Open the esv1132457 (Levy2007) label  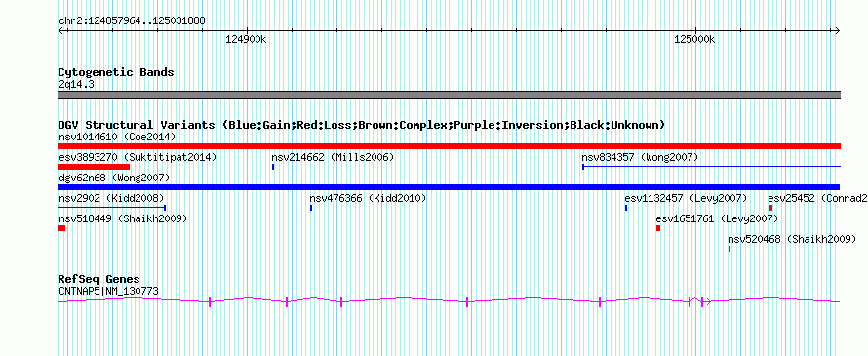[686, 198]
